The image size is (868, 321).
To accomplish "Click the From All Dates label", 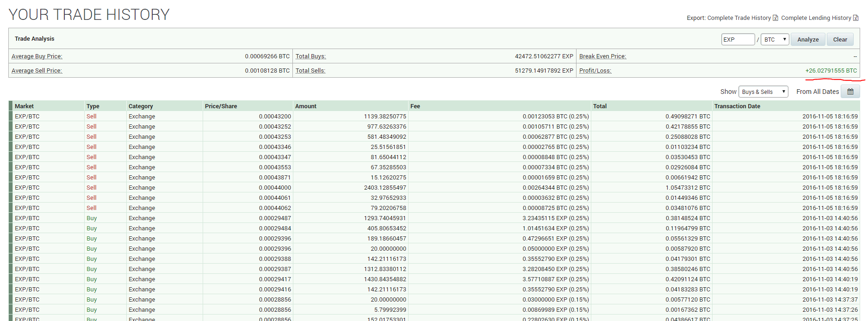I will pyautogui.click(x=818, y=92).
